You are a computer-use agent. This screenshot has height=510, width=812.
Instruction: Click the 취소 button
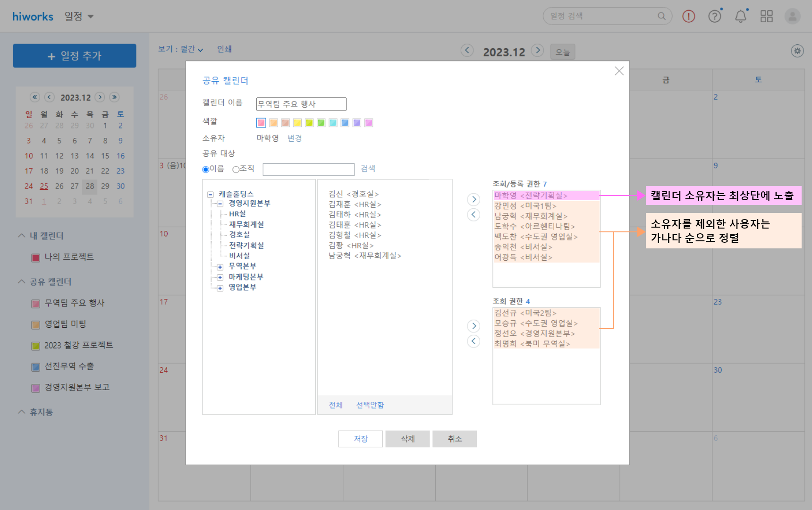click(455, 439)
